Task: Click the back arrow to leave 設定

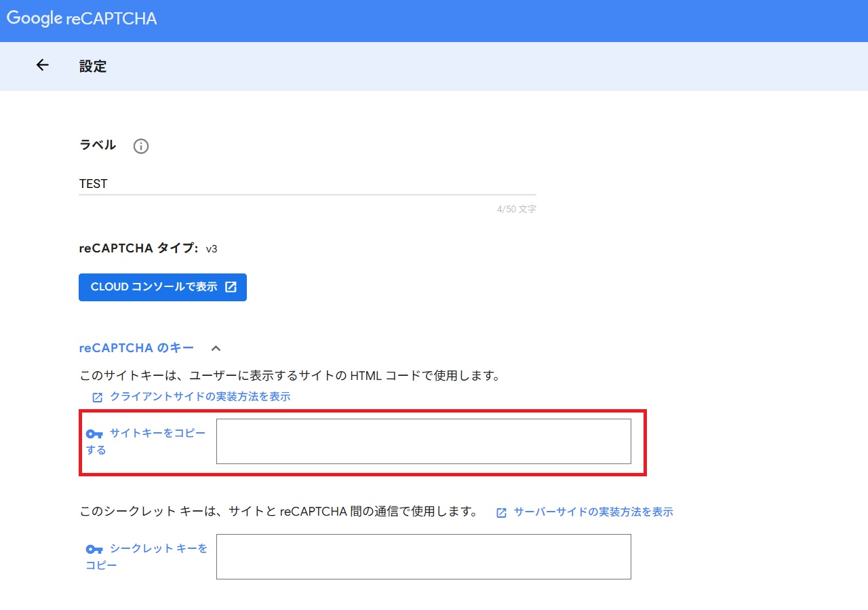Action: [x=42, y=65]
